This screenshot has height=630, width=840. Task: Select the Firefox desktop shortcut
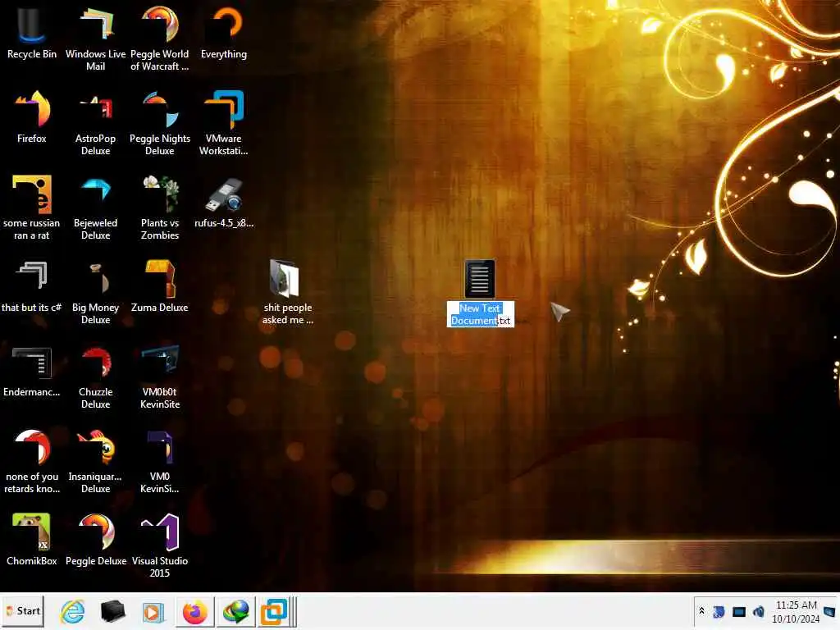coord(32,116)
